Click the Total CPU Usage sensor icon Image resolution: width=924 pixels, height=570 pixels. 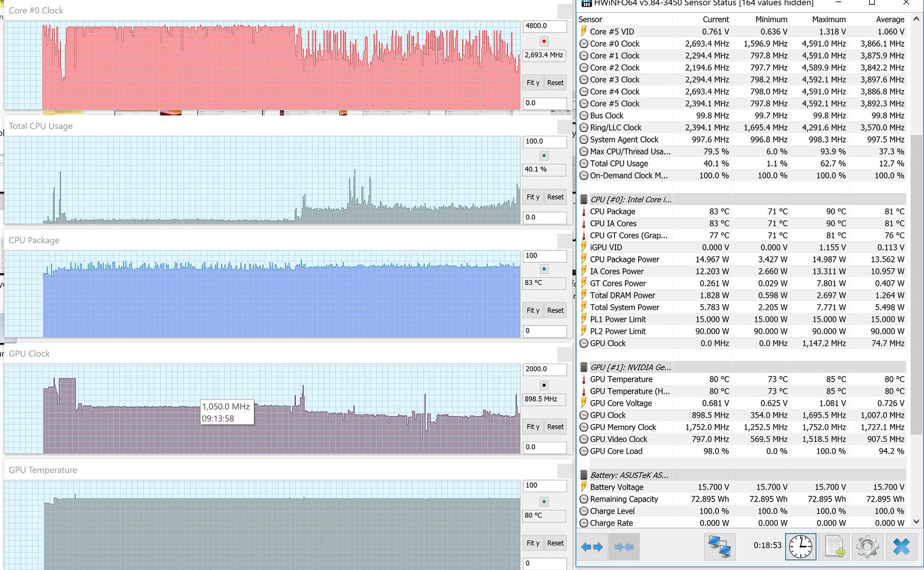point(584,163)
